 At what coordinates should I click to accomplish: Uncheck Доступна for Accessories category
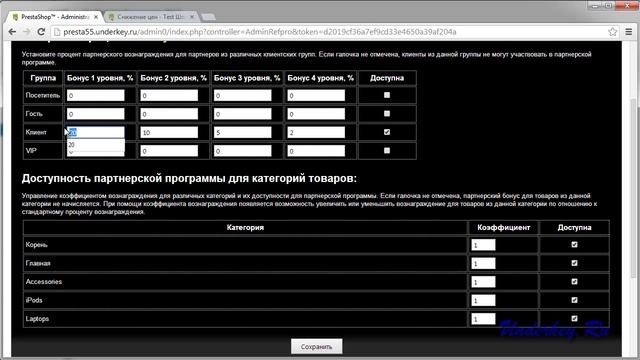(x=574, y=282)
